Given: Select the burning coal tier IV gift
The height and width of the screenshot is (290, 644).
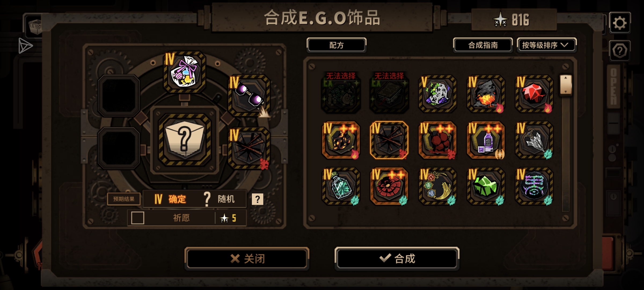Looking at the screenshot, I should tap(486, 94).
